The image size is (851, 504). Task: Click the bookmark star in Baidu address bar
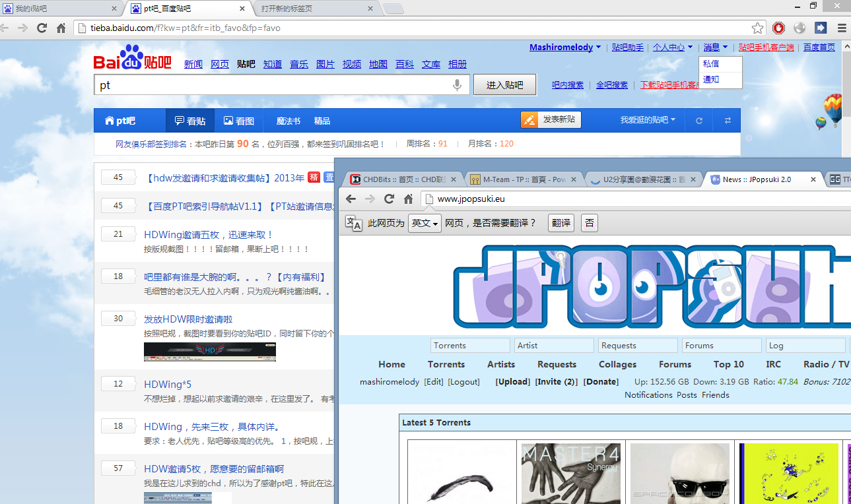(x=758, y=28)
